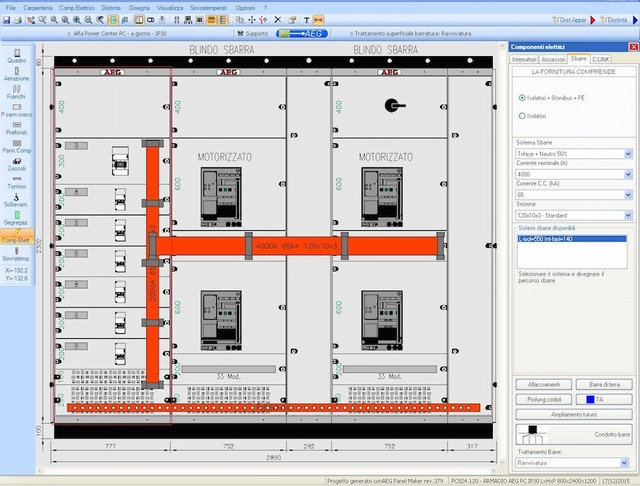Switch to the Sbarre tab

(578, 59)
